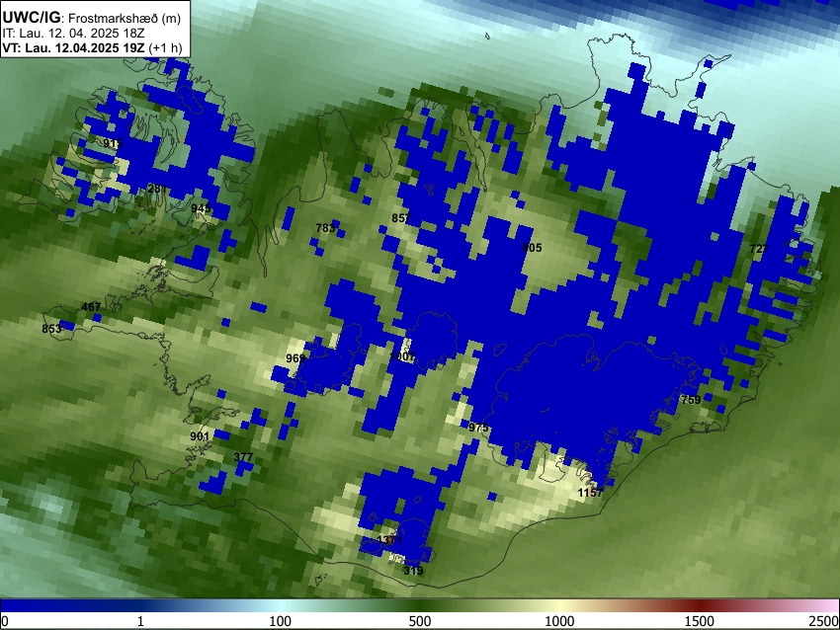Click the 1007 value label on the map
Viewport: 840px width, 630px height.
[402, 356]
